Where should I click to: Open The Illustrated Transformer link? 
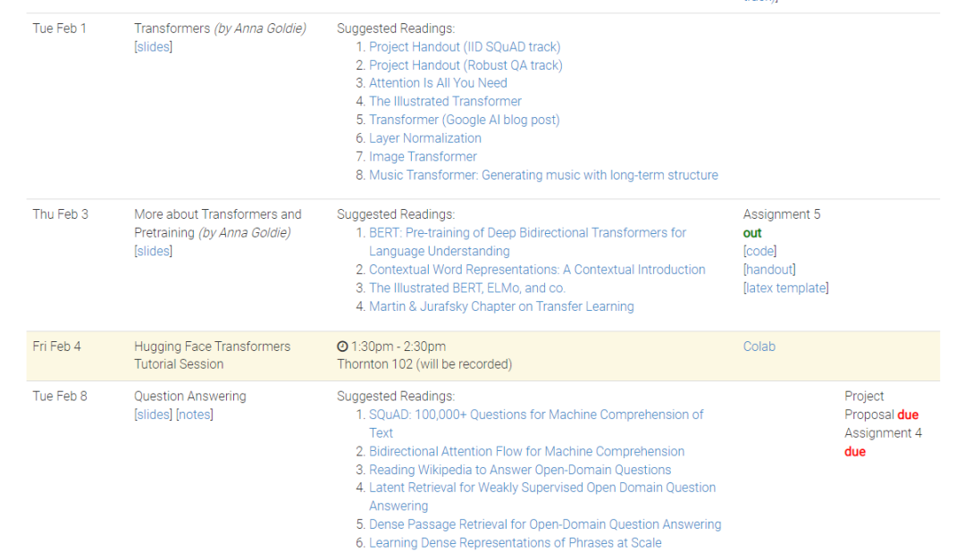coord(445,102)
